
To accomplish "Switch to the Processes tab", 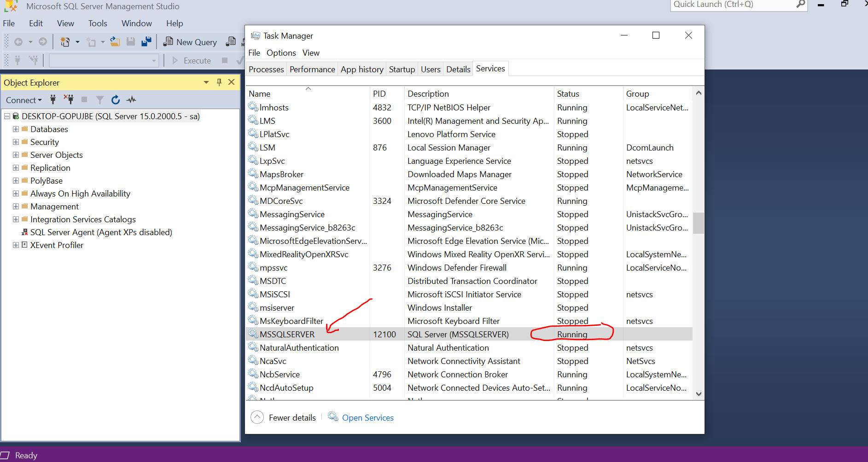I will (x=266, y=69).
